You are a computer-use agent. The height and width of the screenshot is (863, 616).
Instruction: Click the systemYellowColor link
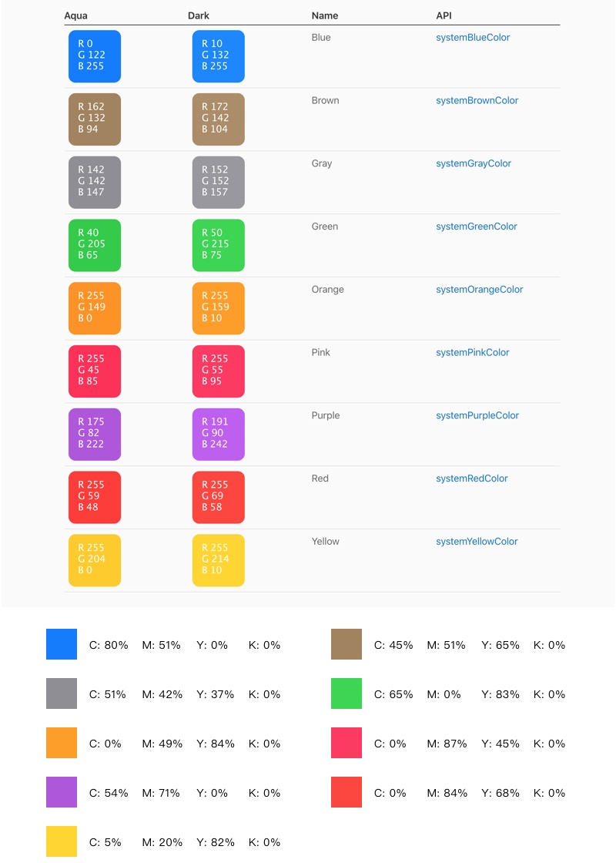click(477, 542)
